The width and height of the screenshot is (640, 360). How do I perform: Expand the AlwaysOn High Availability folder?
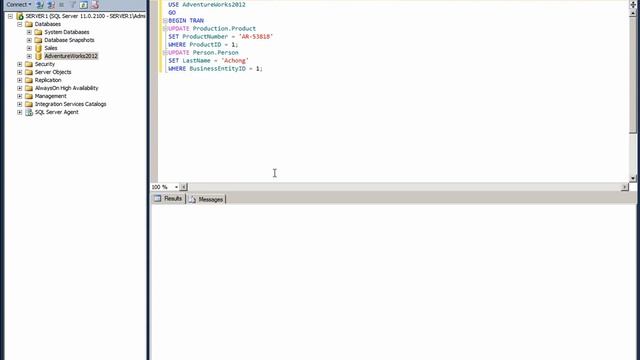click(x=20, y=88)
